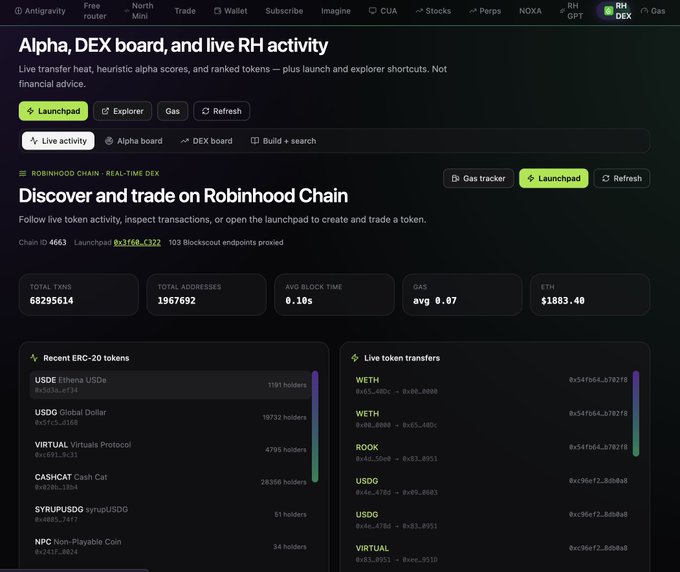Click the Robinhood Chain header list icon
Image resolution: width=680 pixels, height=572 pixels.
coord(23,173)
